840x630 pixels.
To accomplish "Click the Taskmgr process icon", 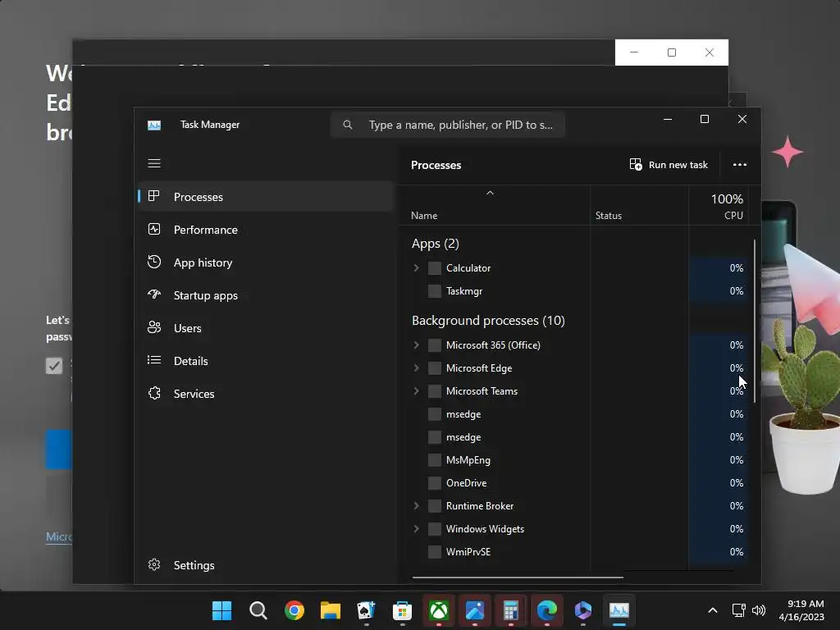I will pyautogui.click(x=435, y=291).
